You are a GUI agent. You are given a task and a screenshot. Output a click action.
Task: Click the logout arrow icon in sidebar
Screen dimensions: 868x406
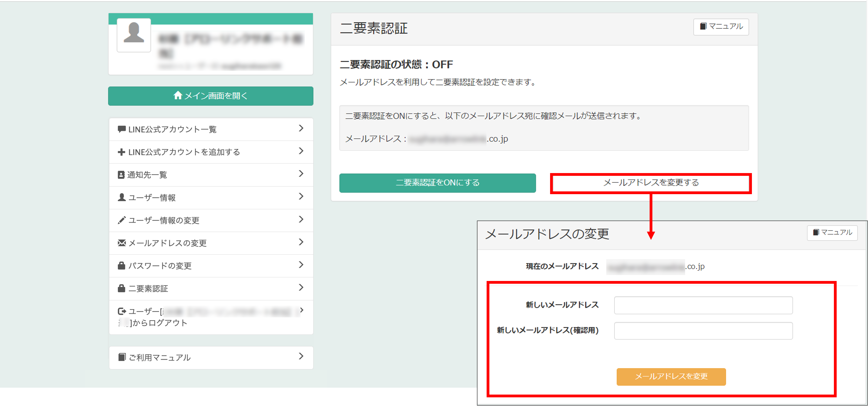pos(122,311)
